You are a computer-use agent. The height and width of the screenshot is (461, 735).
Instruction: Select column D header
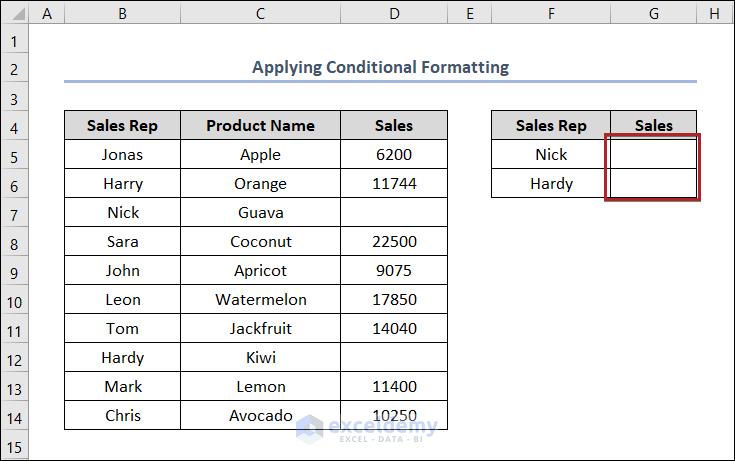(x=394, y=13)
